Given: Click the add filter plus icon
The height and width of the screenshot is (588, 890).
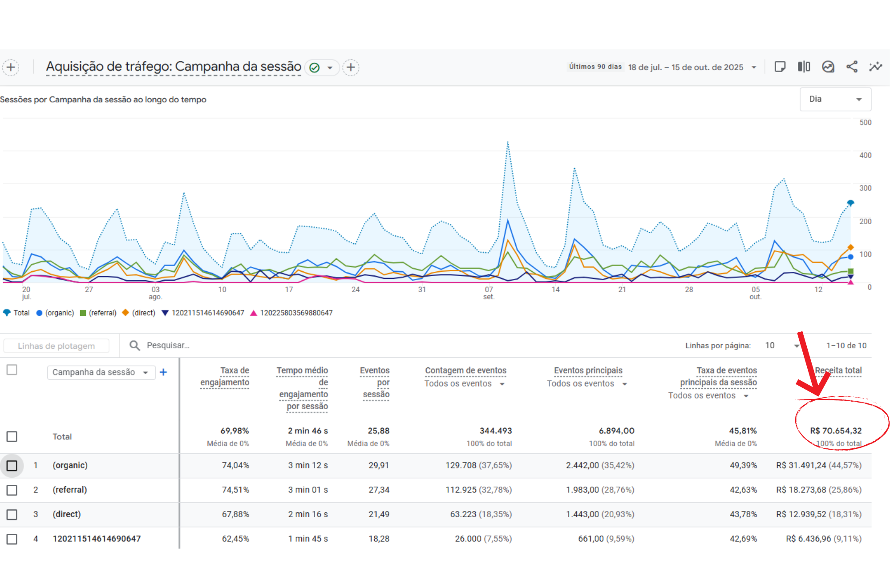Looking at the screenshot, I should pyautogui.click(x=351, y=68).
